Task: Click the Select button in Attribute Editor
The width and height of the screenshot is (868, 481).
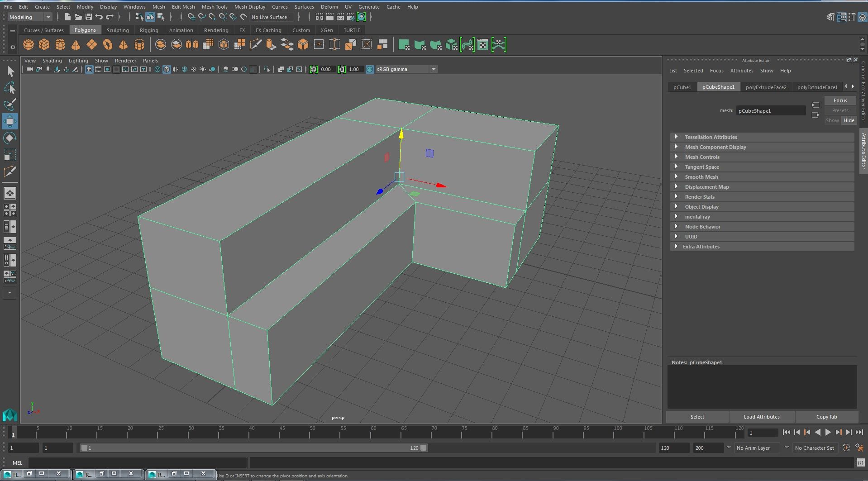Action: [x=697, y=417]
